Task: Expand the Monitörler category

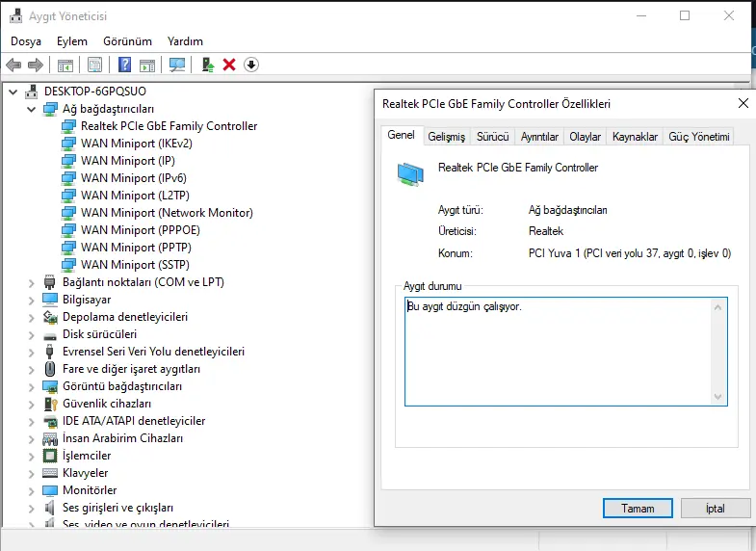Action: pos(32,491)
